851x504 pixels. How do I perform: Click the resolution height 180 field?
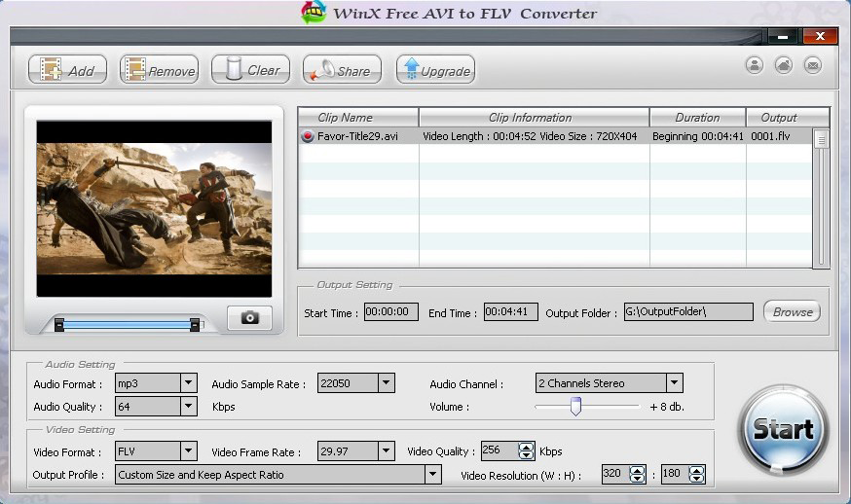pos(675,474)
